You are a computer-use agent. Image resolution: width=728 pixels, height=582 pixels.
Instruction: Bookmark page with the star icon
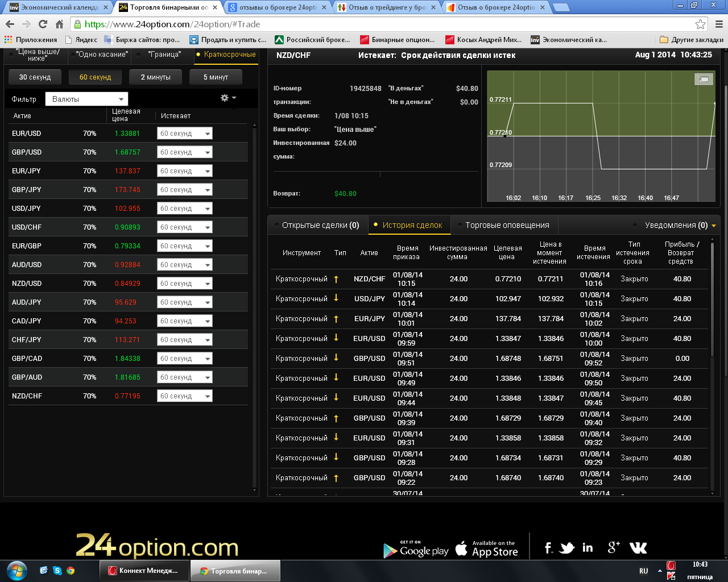pyautogui.click(x=700, y=24)
